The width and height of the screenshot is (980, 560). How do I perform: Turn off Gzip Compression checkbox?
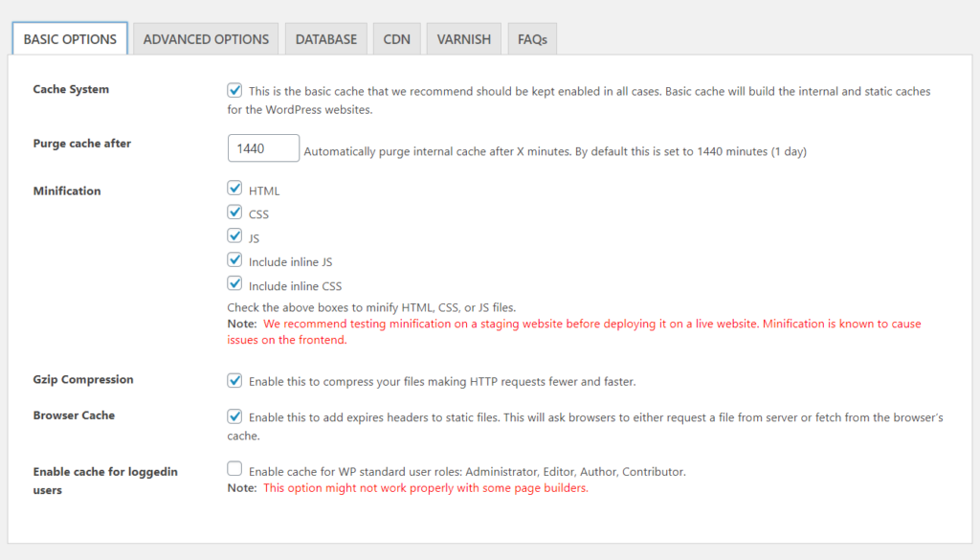tap(234, 380)
